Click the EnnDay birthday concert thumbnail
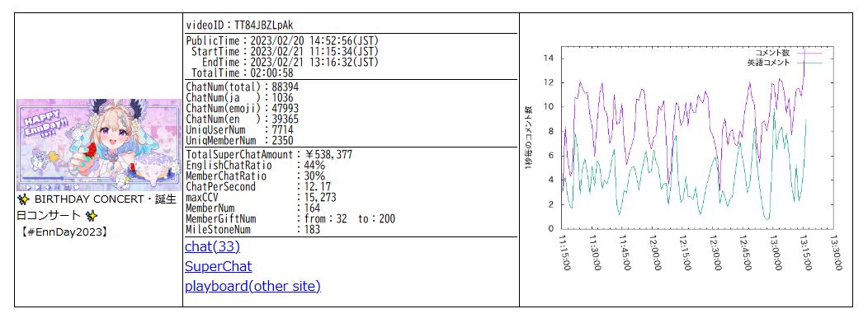 tap(99, 145)
